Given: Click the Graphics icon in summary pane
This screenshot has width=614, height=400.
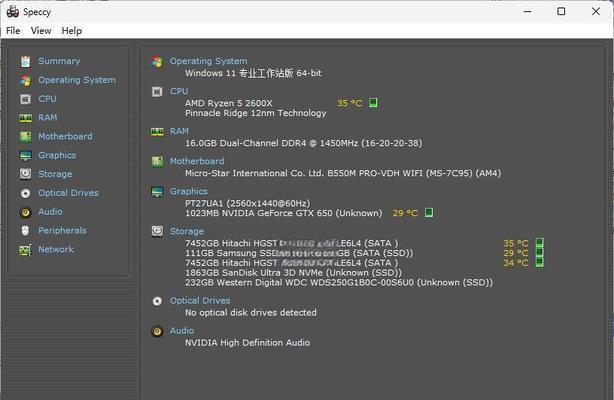Looking at the screenshot, I should [x=157, y=192].
